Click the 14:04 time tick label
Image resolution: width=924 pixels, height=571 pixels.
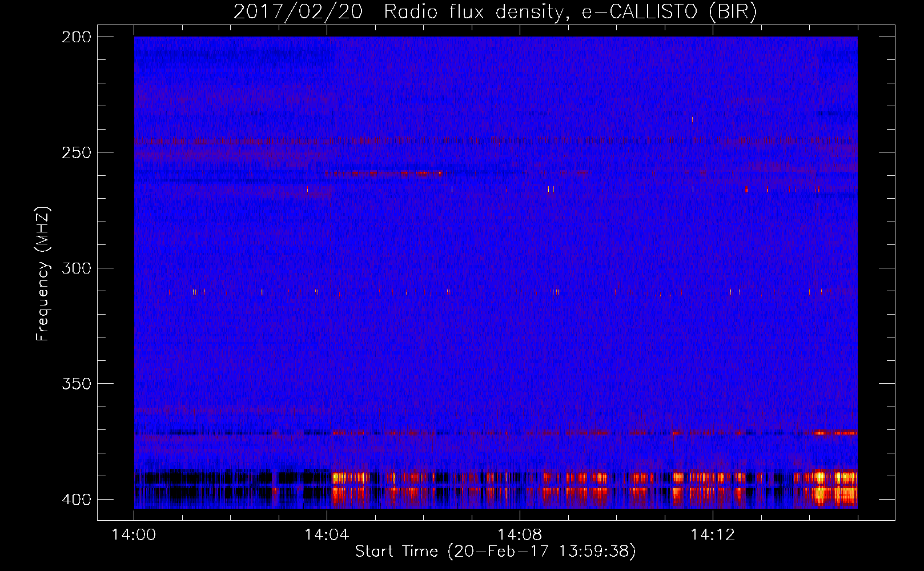(x=327, y=535)
